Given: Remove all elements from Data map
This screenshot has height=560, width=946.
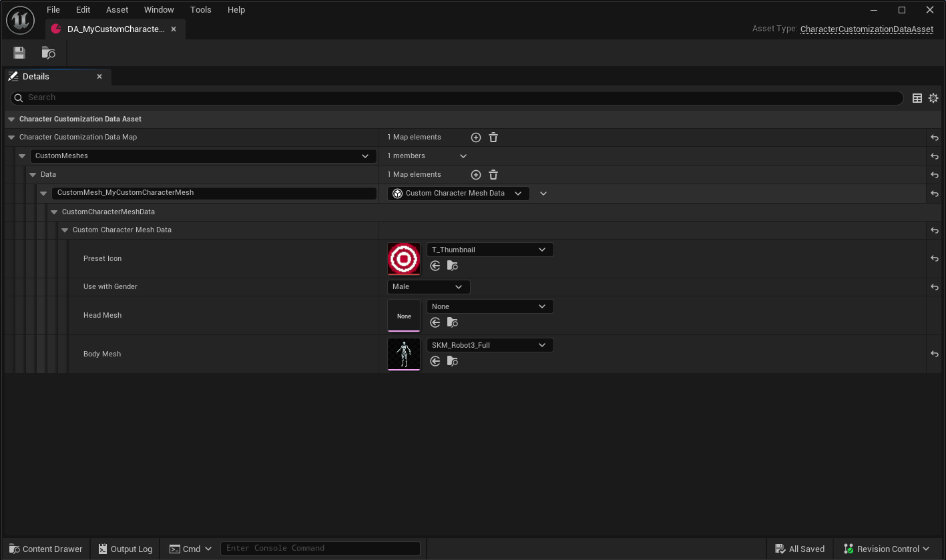Looking at the screenshot, I should click(493, 175).
